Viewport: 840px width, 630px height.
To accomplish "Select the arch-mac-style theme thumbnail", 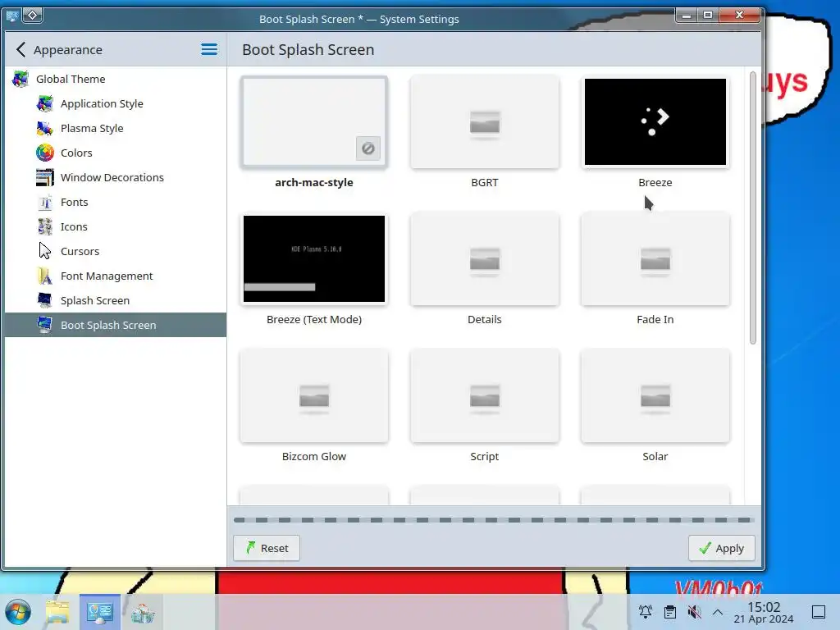I will pos(314,121).
